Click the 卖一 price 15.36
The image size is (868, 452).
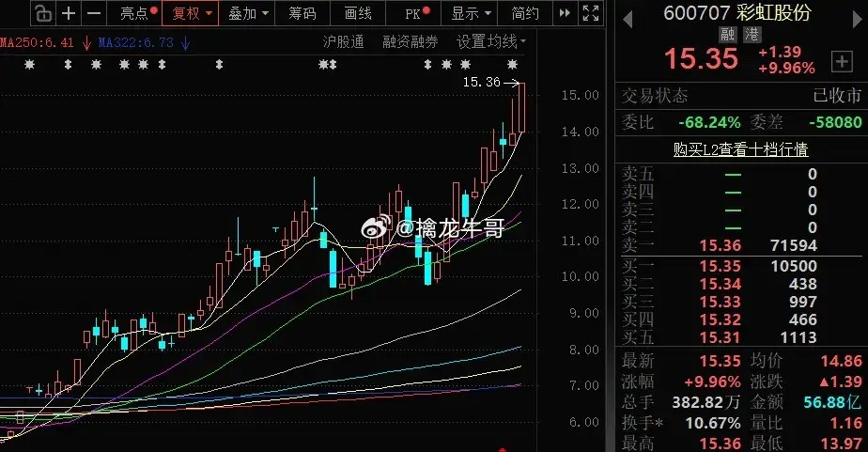tap(720, 246)
